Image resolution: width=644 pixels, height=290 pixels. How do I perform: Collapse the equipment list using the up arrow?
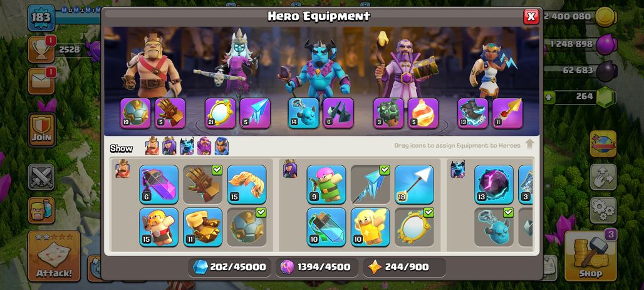529,144
